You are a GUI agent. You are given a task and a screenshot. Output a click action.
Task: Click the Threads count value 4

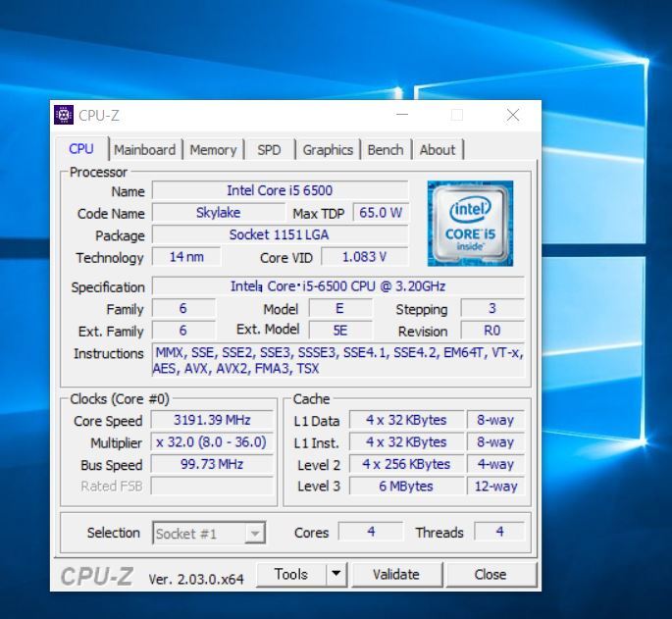tap(499, 532)
